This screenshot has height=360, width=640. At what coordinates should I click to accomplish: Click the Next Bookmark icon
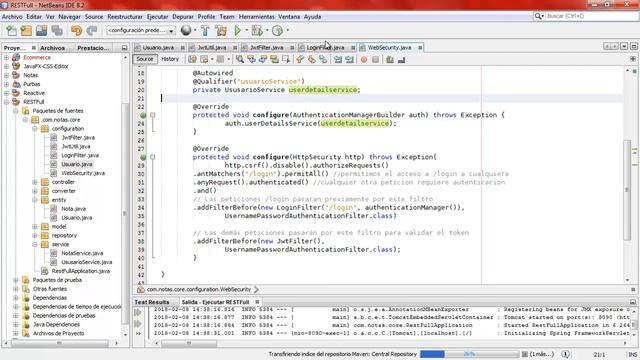(311, 60)
